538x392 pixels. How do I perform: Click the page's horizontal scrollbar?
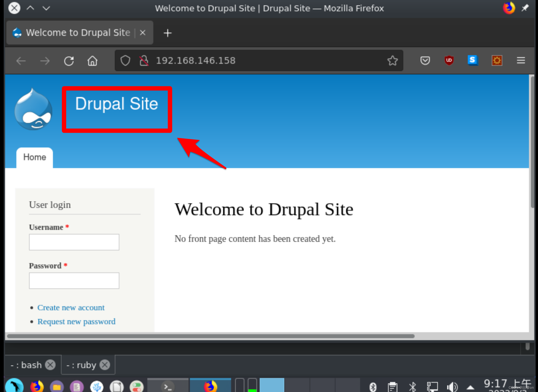click(211, 336)
